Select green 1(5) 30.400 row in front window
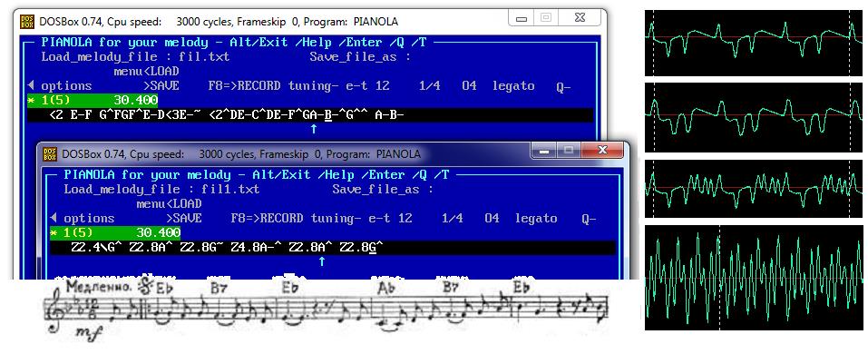Screen dimensions: 868x354 click(x=115, y=233)
